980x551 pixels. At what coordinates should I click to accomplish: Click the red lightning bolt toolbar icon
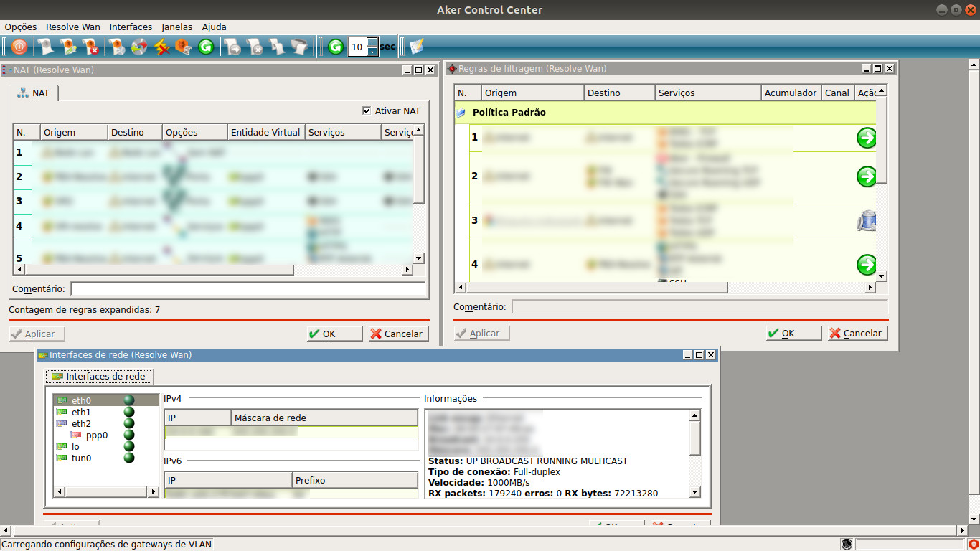pos(161,47)
